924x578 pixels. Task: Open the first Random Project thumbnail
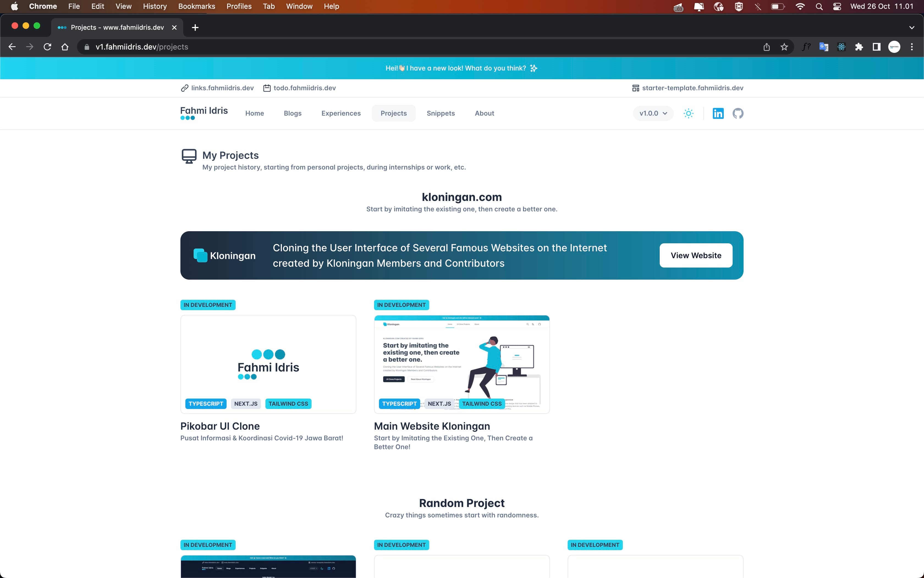[268, 566]
